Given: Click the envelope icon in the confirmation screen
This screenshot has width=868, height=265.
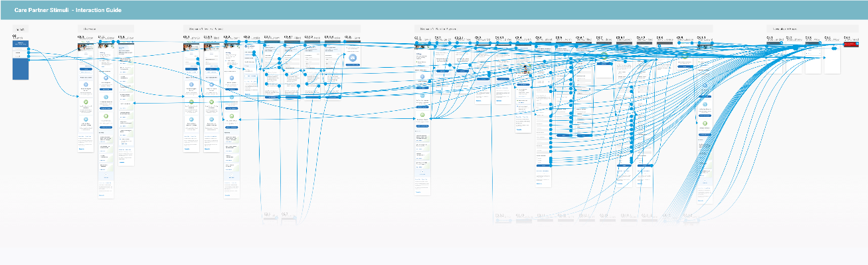Looking at the screenshot, I should (353, 58).
